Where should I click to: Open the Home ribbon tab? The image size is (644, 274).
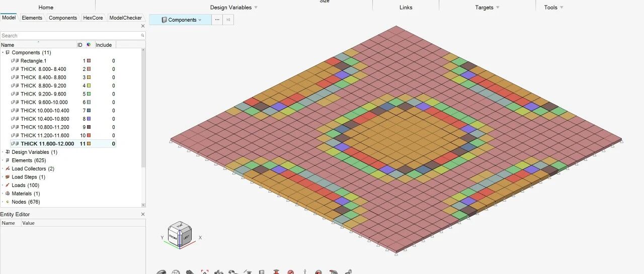[46, 8]
